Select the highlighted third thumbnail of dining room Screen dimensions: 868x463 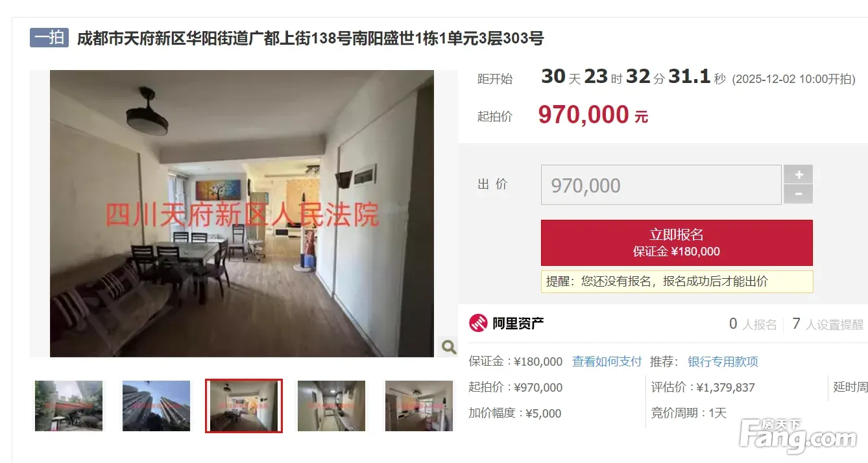(x=244, y=406)
